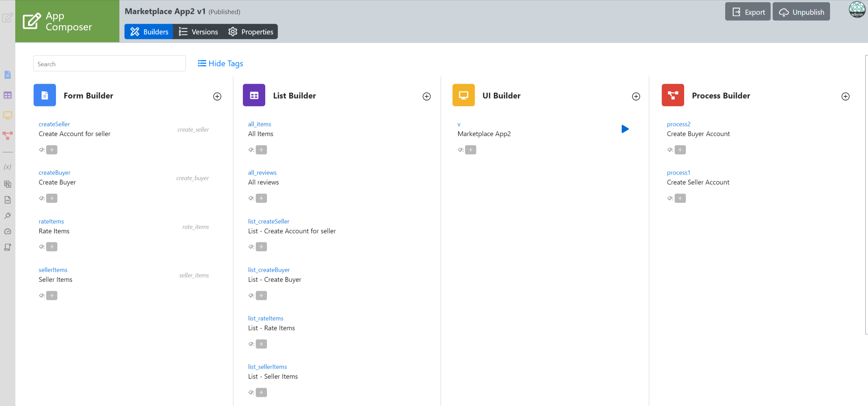Click the List Builder purple icon
Screen dimensions: 868x406
pos(254,95)
